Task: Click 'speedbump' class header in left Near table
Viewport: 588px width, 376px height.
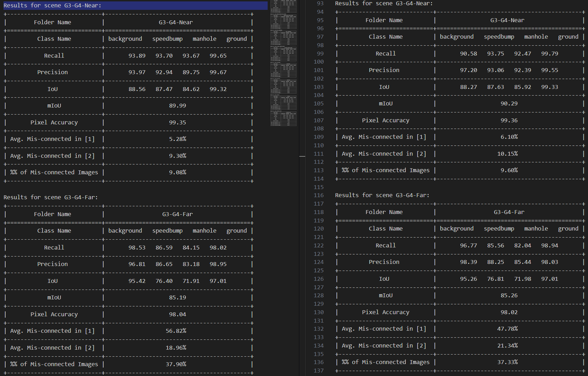Action: (x=167, y=39)
